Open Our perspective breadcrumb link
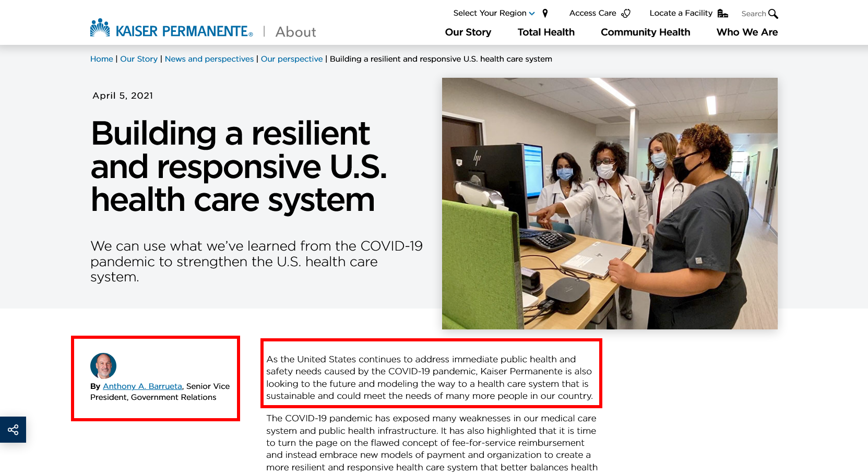Viewport: 868px width, 474px height. click(292, 59)
